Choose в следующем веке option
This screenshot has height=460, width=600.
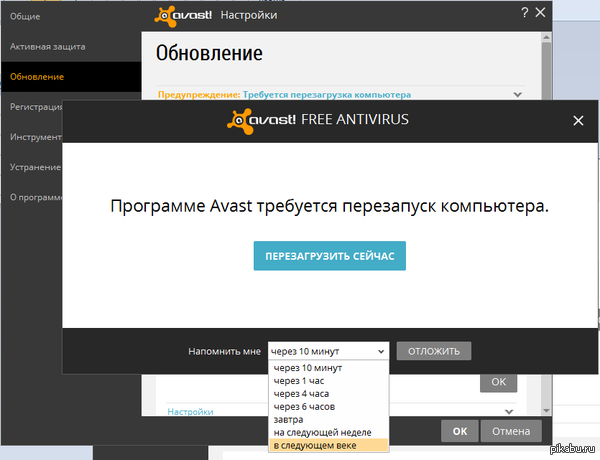tap(329, 445)
